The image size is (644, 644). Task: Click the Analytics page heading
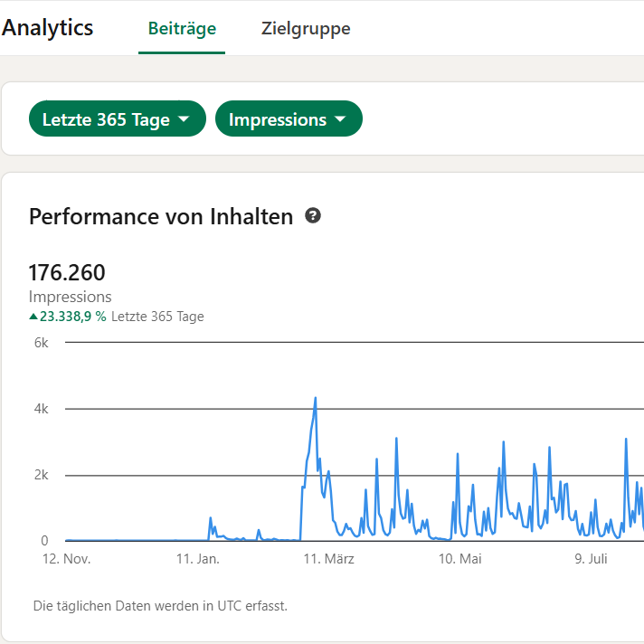pos(47,28)
